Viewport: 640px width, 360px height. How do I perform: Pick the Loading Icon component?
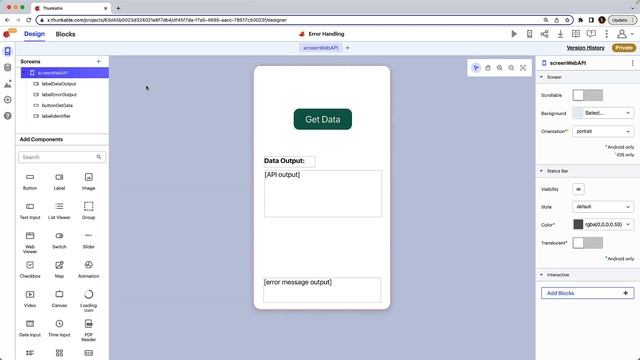point(89,301)
